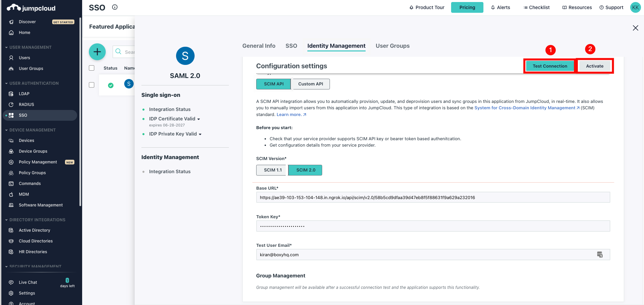Click the Pricing button
This screenshot has height=305, width=644.
(467, 7)
